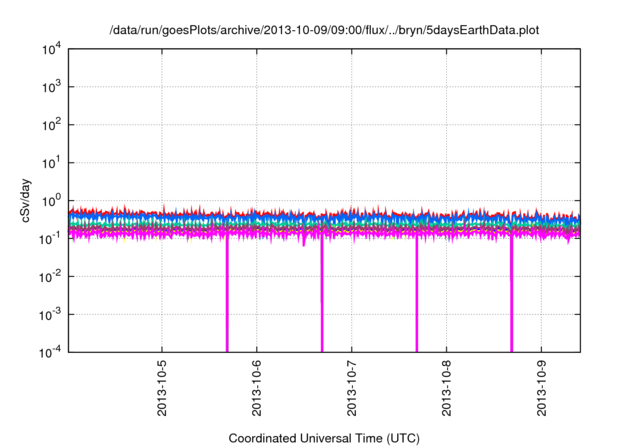Screen dimensions: 640x448
Task: Click the magenta dropout spike before 2013-10-8
Action: 417,294
